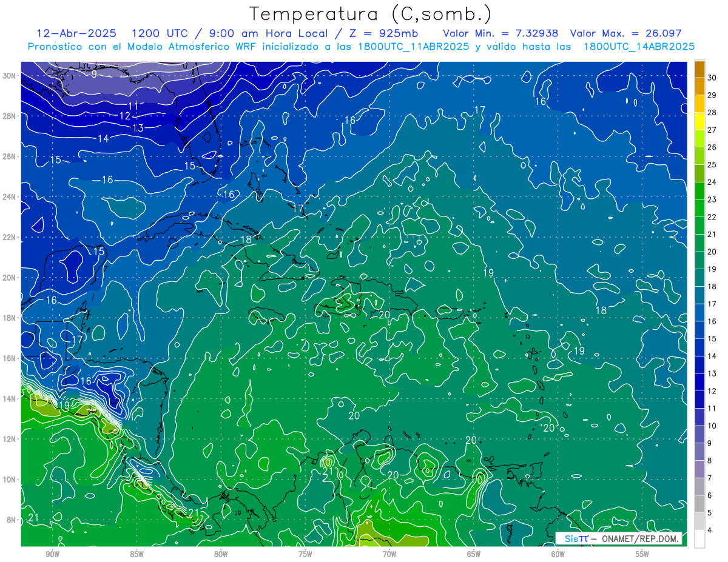Viewport: 728px width, 562px height.
Task: Click the colorbar legend value 7
Action: (710, 478)
